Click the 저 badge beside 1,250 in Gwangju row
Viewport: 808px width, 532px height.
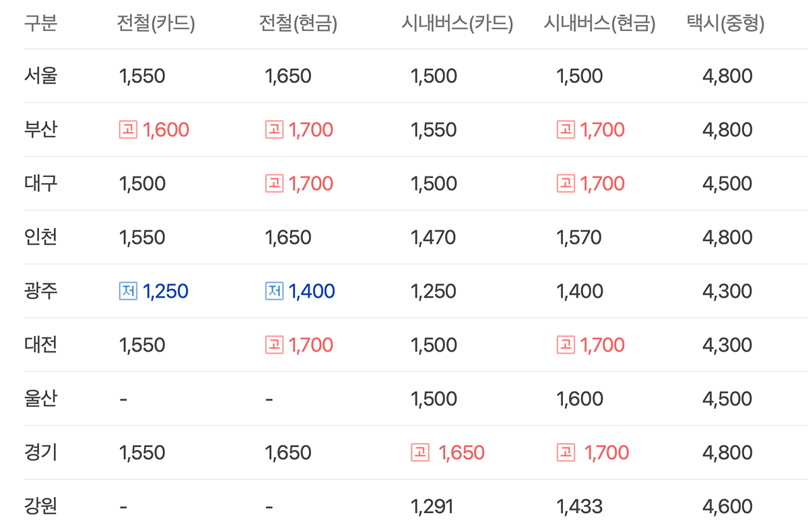(128, 291)
